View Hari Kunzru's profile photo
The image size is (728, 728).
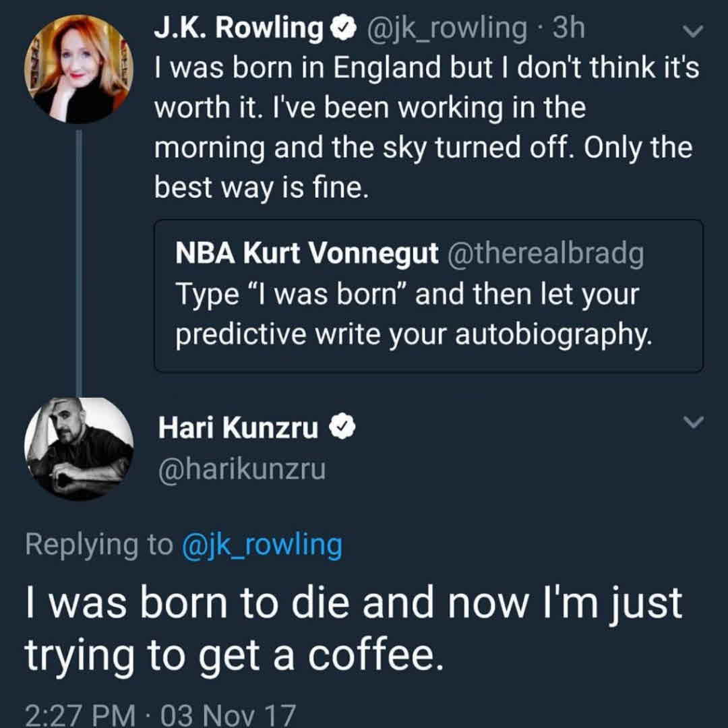pyautogui.click(x=79, y=449)
